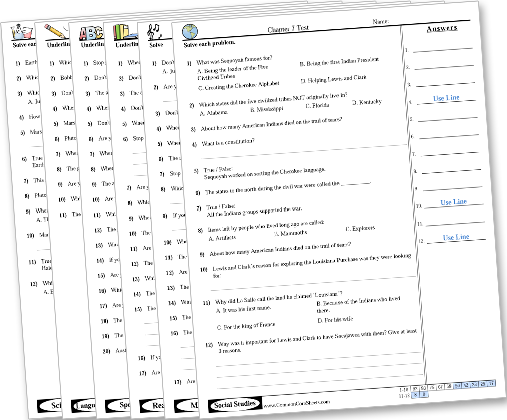Click the ABC blocks icon

(x=91, y=33)
